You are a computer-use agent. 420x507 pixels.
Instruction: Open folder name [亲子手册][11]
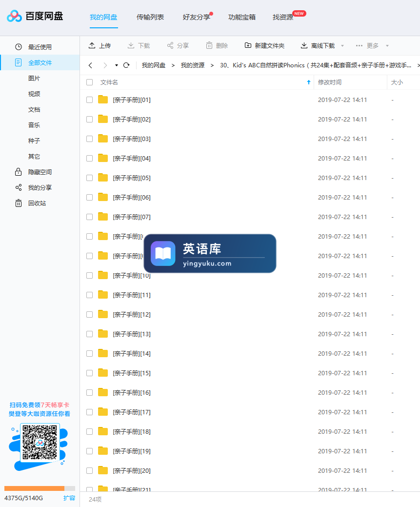click(x=132, y=295)
